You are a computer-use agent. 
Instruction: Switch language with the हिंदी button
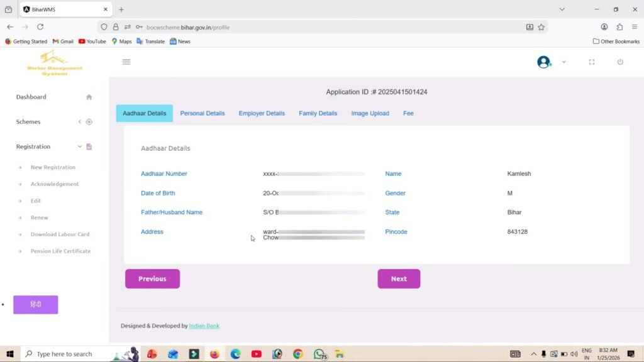(x=35, y=304)
